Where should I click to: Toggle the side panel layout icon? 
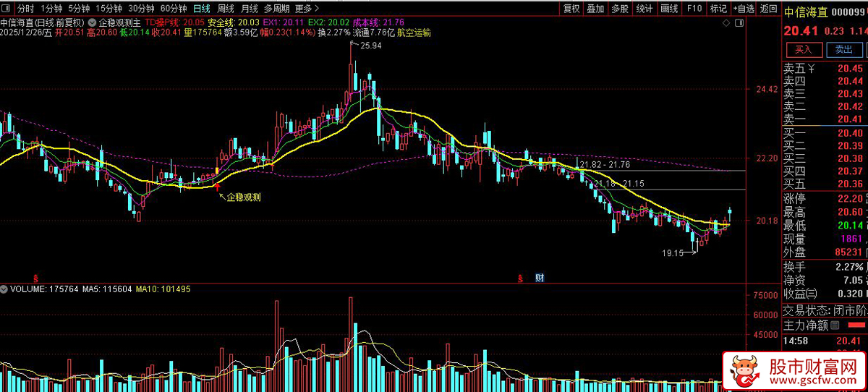(739, 22)
